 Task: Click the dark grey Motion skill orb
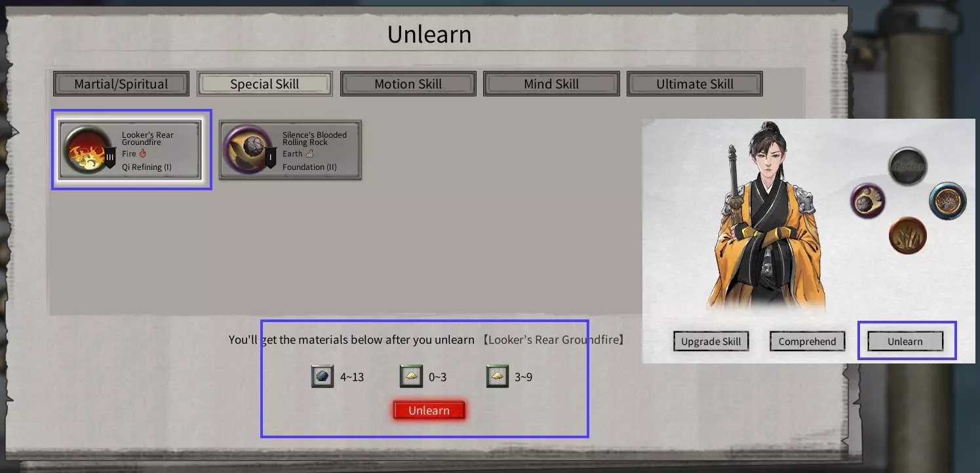pyautogui.click(x=908, y=167)
